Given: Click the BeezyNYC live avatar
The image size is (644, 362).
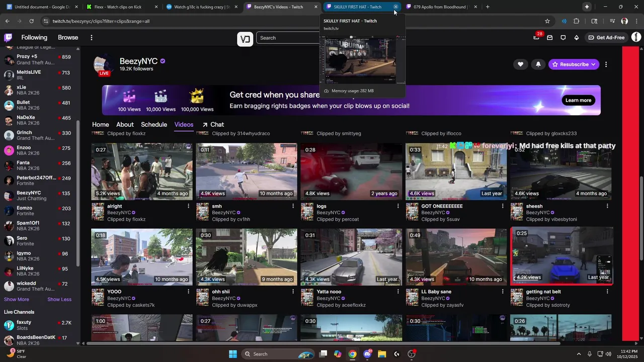Looking at the screenshot, I should point(104,65).
